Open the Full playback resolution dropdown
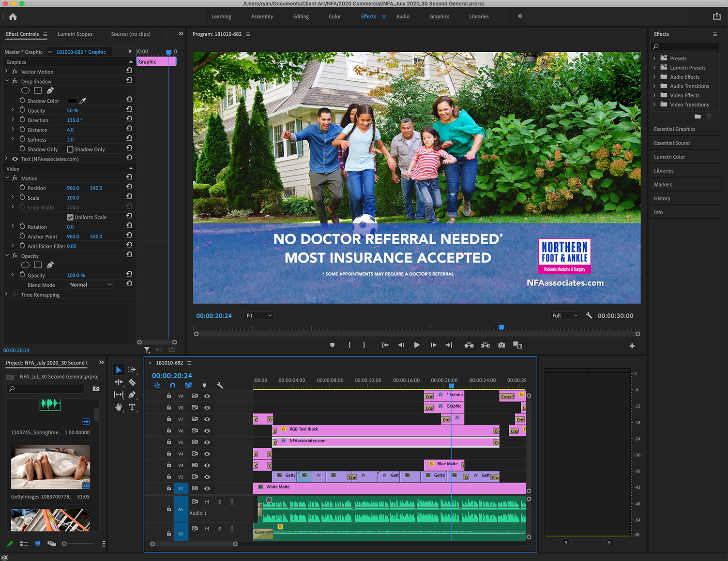The width and height of the screenshot is (728, 561). pyautogui.click(x=565, y=315)
